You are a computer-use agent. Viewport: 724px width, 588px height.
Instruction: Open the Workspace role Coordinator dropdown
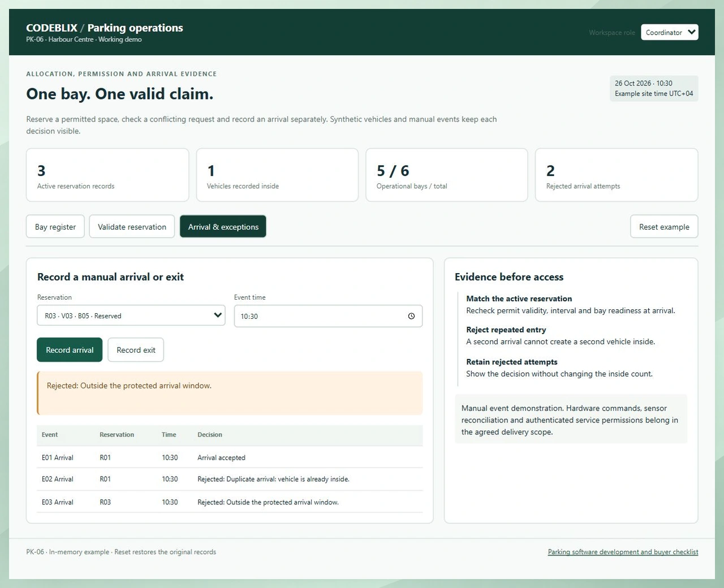(x=669, y=32)
